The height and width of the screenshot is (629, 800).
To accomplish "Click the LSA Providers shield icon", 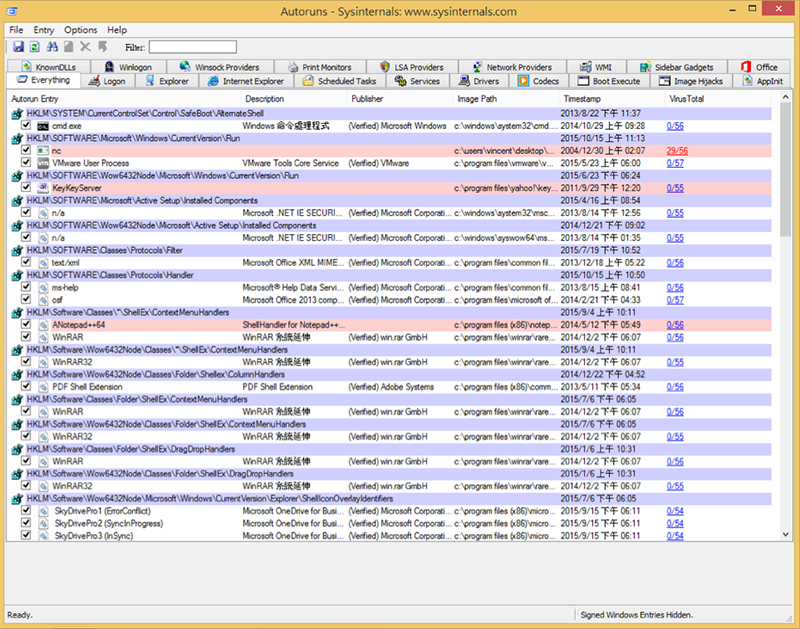I will coord(385,67).
